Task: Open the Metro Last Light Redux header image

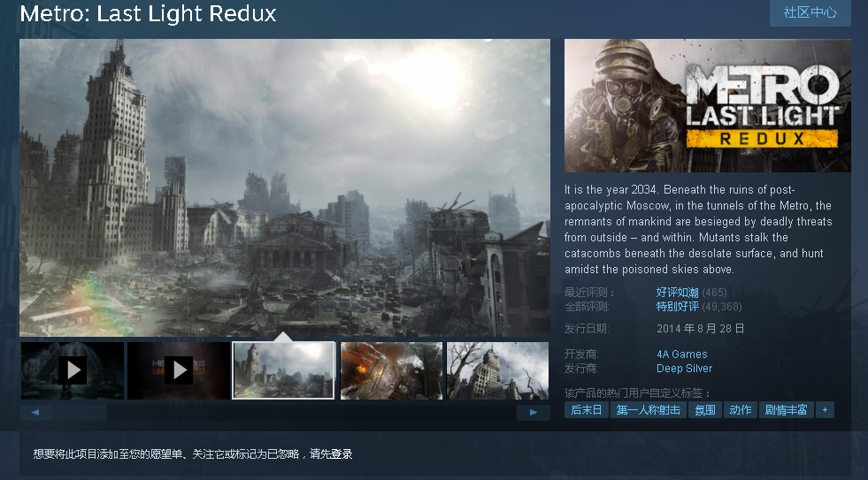Action: coord(708,105)
